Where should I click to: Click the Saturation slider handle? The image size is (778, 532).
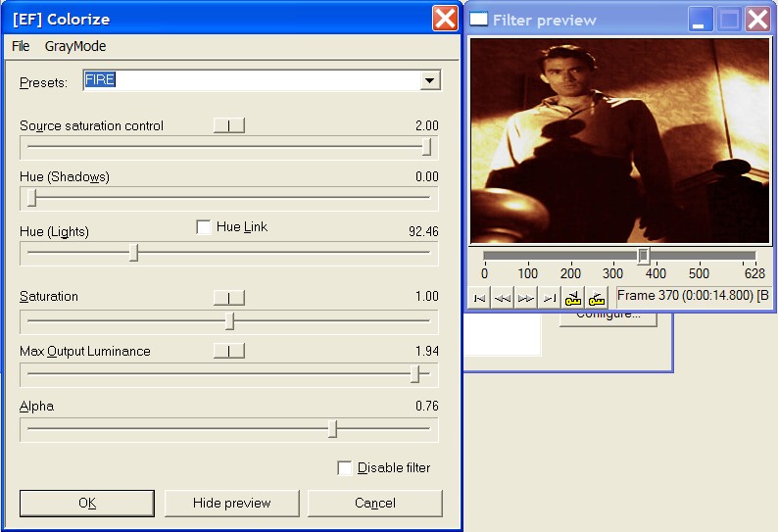[229, 320]
